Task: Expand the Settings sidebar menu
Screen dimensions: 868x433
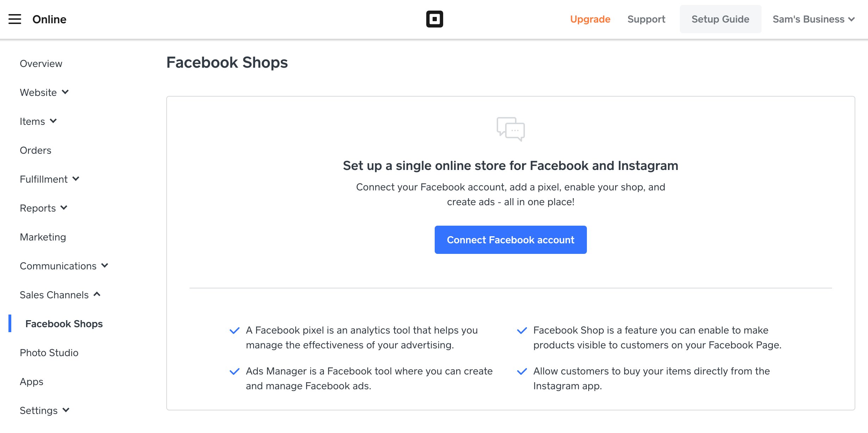Action: click(x=45, y=410)
